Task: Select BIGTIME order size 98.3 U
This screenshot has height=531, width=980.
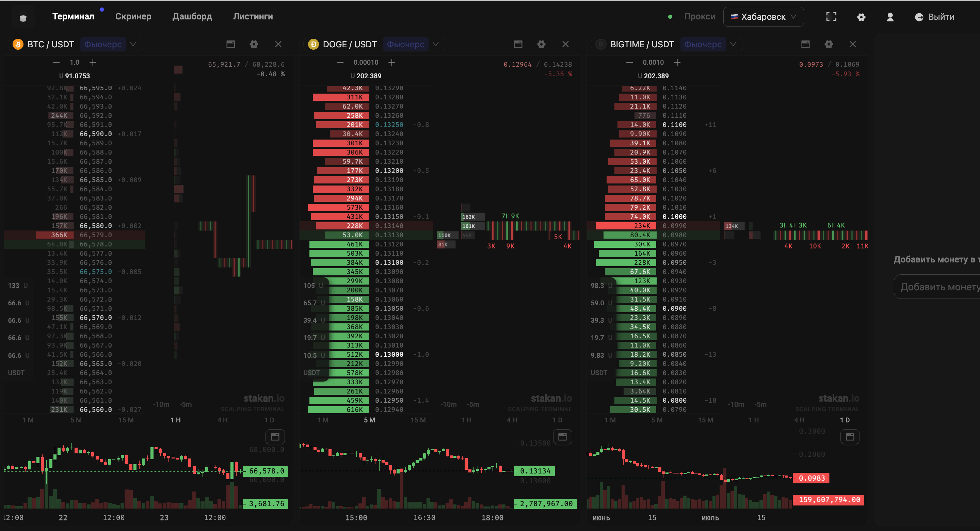Action: pos(601,285)
